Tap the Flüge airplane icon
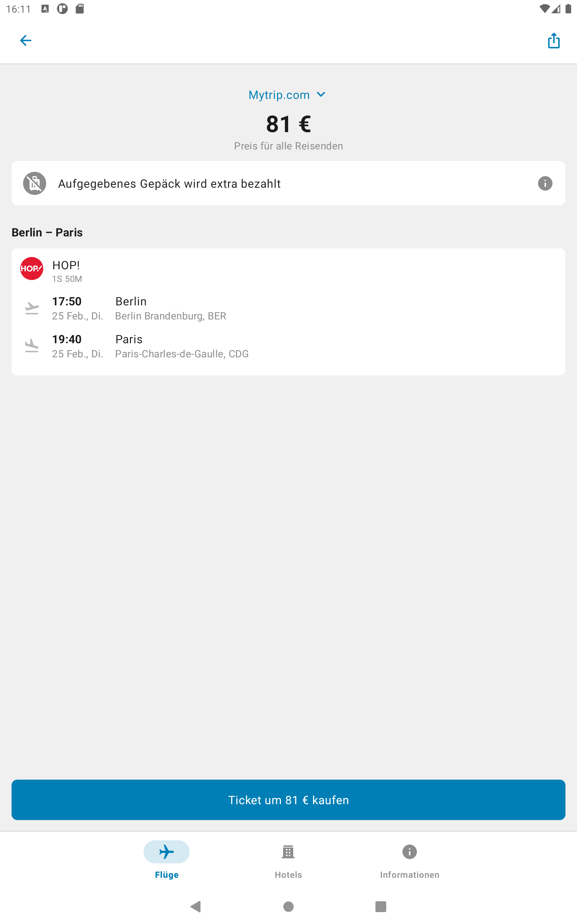This screenshot has width=577, height=924. (x=166, y=852)
